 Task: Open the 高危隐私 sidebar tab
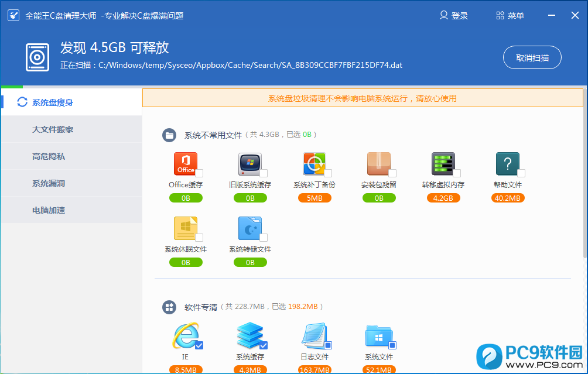click(x=49, y=156)
